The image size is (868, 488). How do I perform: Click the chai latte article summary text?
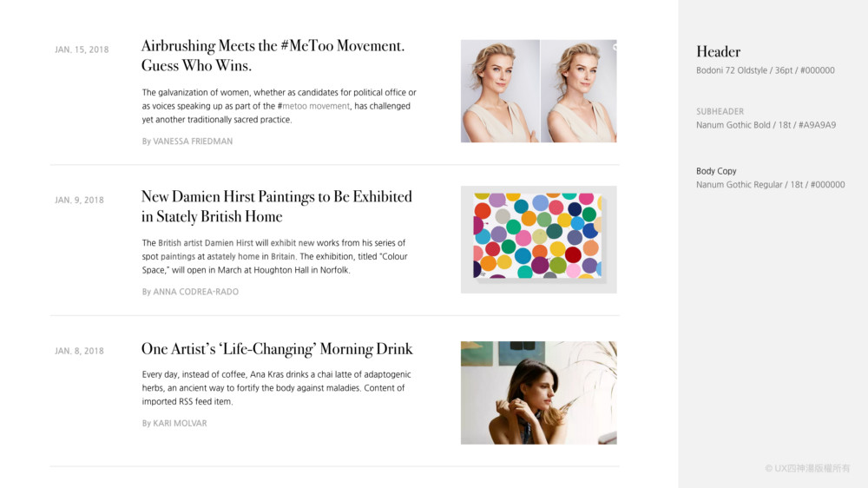pyautogui.click(x=276, y=388)
